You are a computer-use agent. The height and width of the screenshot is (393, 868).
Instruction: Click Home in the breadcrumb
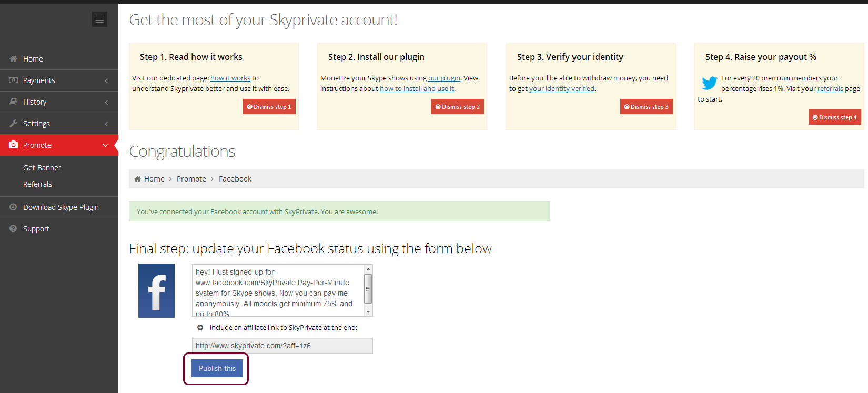pos(154,179)
